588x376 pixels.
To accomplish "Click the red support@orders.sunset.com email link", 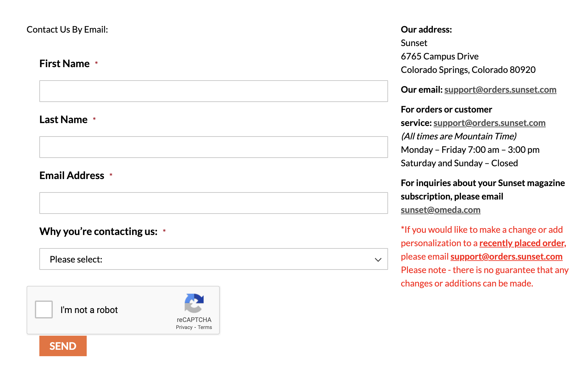I will click(x=506, y=256).
